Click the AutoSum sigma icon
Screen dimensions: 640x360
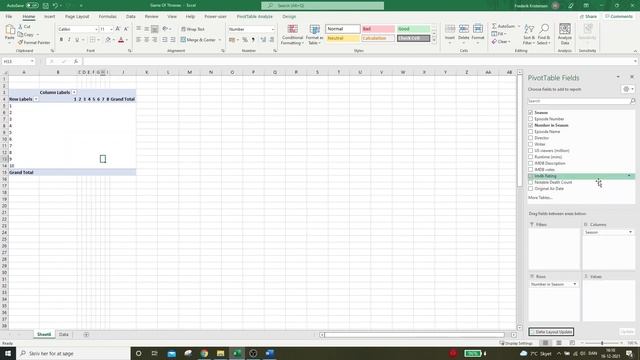[494, 26]
